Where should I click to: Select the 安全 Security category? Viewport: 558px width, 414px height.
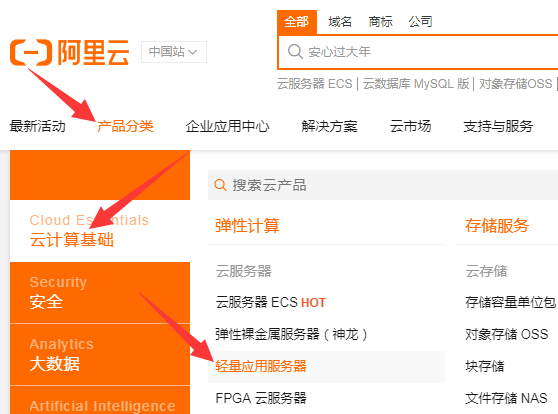[x=100, y=293]
